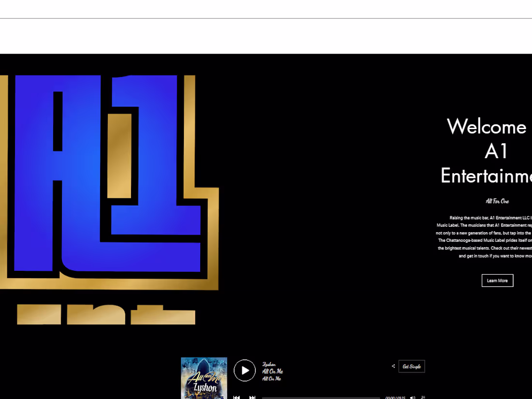Image resolution: width=532 pixels, height=399 pixels.
Task: Skip to the next track
Action: coord(252,397)
